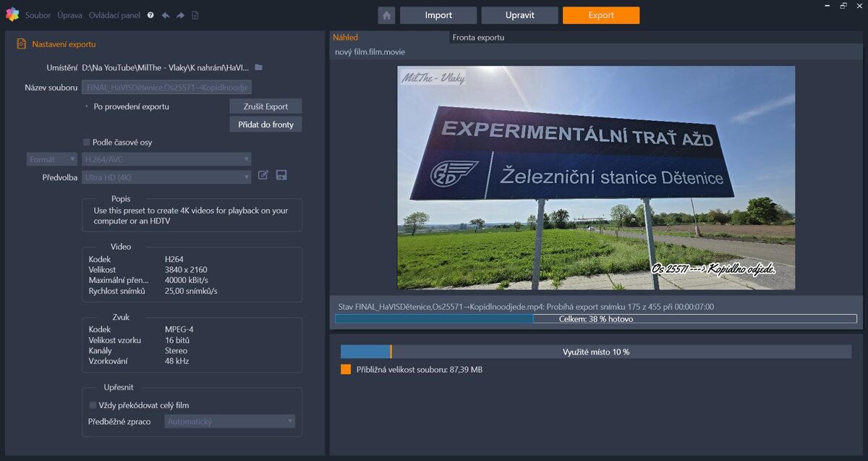This screenshot has width=868, height=461.
Task: Click the preset description text in Popis
Action: click(191, 216)
